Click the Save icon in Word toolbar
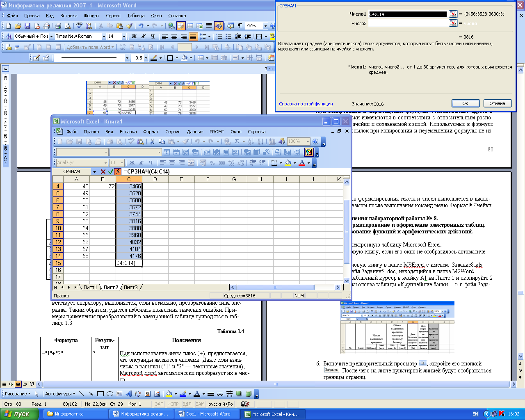The height and width of the screenshot is (420, 525). [x=27, y=26]
